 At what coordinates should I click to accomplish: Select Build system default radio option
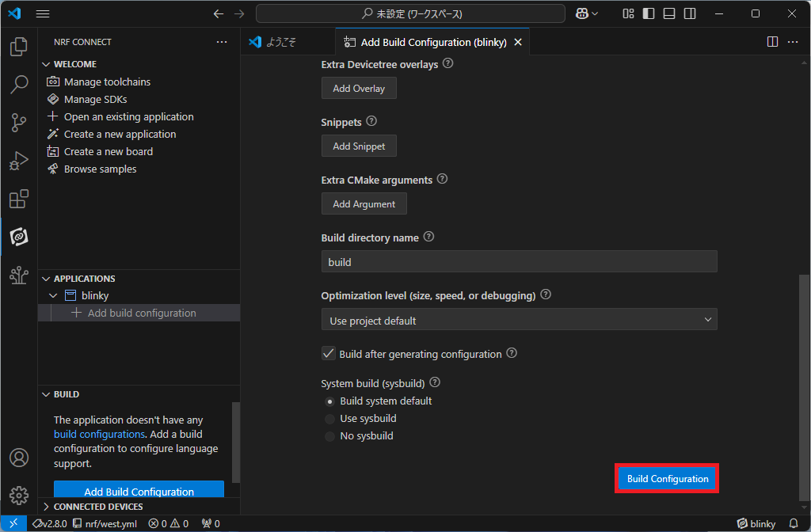[329, 401]
